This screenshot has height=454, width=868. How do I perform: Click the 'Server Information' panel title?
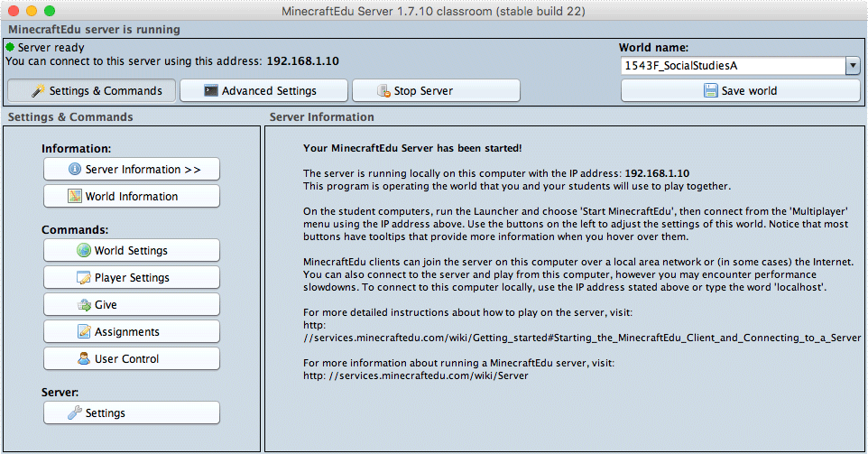pos(321,116)
